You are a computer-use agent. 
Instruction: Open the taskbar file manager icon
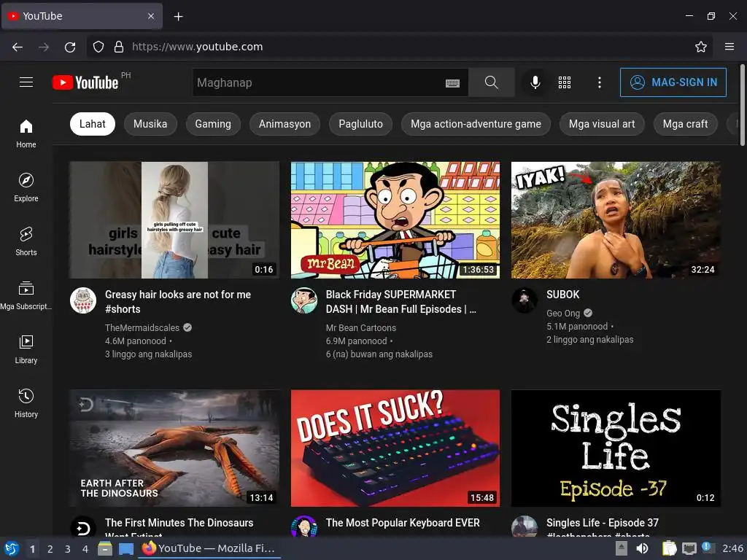(x=105, y=549)
